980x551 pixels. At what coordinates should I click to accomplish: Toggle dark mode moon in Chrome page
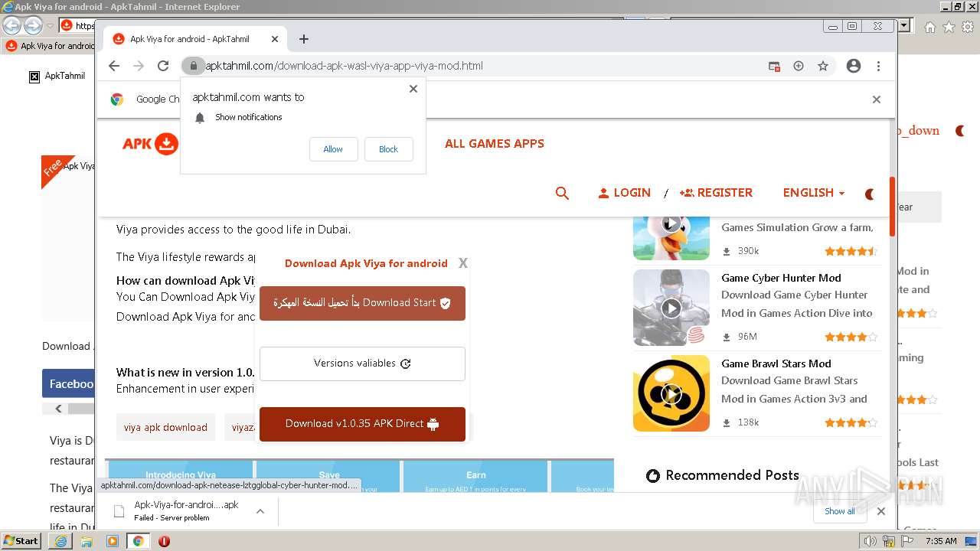(x=870, y=194)
